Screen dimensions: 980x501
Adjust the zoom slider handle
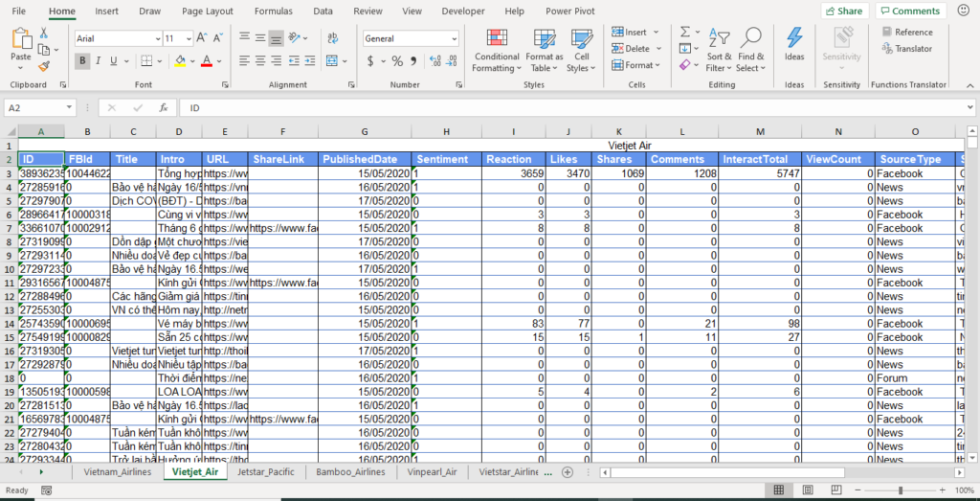pos(901,490)
